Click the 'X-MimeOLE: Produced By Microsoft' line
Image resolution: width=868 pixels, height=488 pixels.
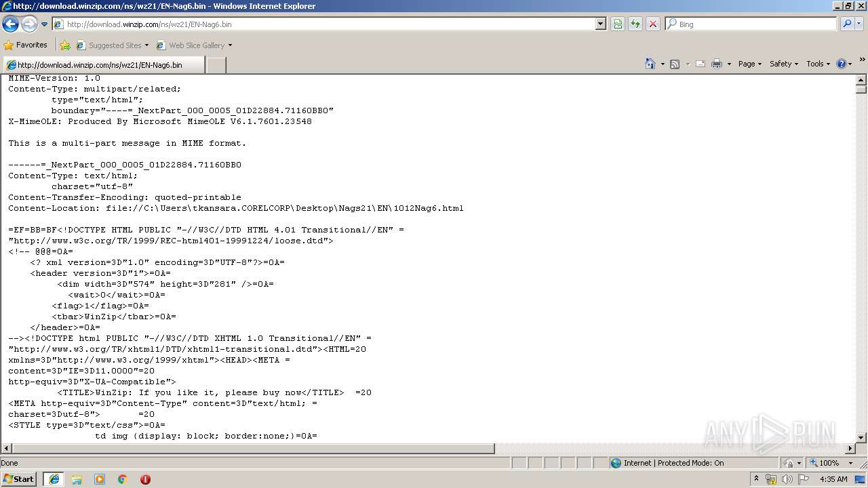160,121
